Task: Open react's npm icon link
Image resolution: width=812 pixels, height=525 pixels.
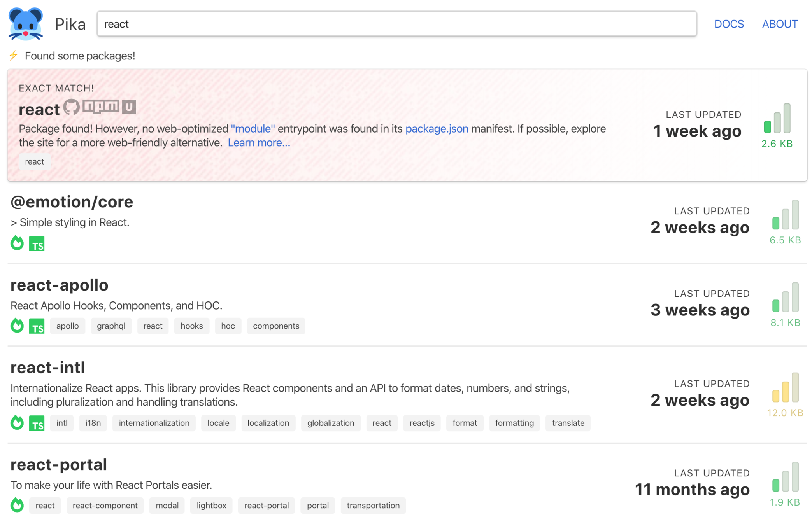Action: (101, 106)
